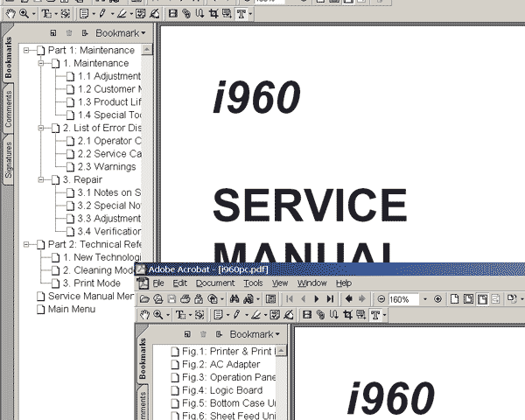Collapse 3. Repair bookmark node
Image resolution: width=525 pixels, height=420 pixels.
41,179
